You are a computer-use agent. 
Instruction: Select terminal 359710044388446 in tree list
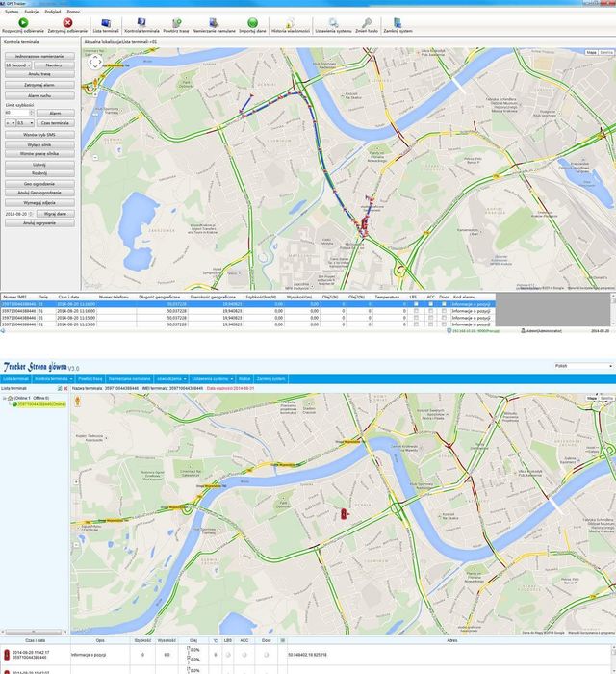40,404
